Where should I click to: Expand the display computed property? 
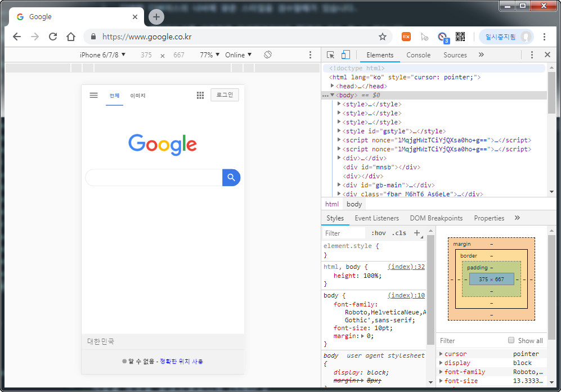(441, 363)
